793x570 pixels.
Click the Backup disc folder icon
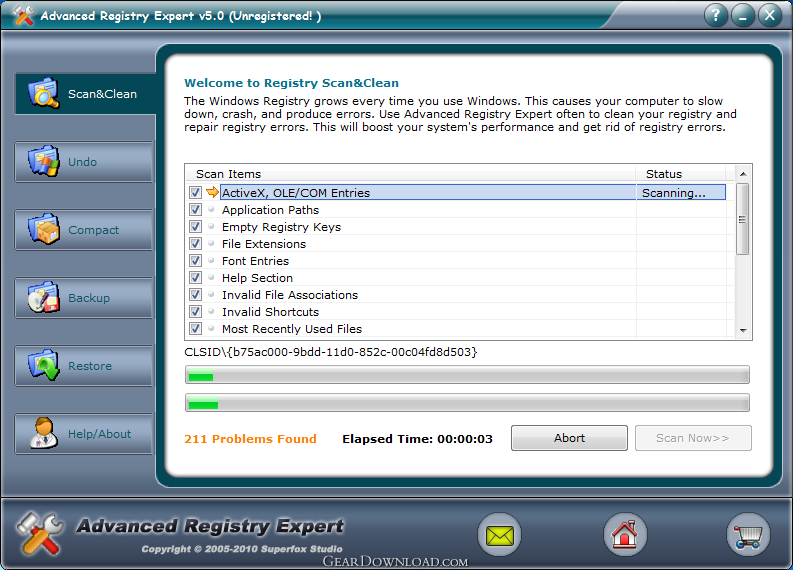[43, 297]
